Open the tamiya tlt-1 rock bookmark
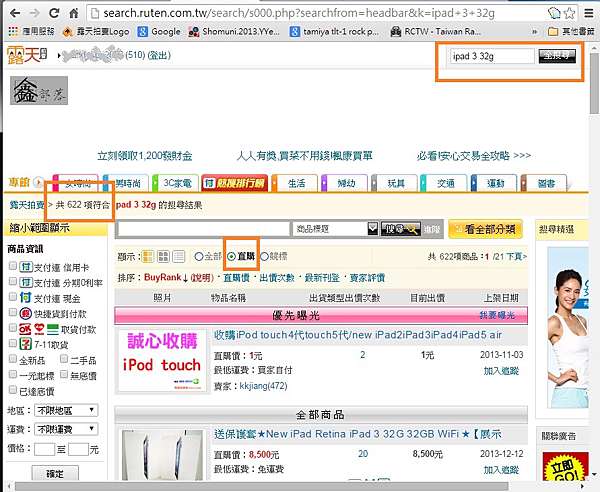600x492 pixels. pos(334,31)
